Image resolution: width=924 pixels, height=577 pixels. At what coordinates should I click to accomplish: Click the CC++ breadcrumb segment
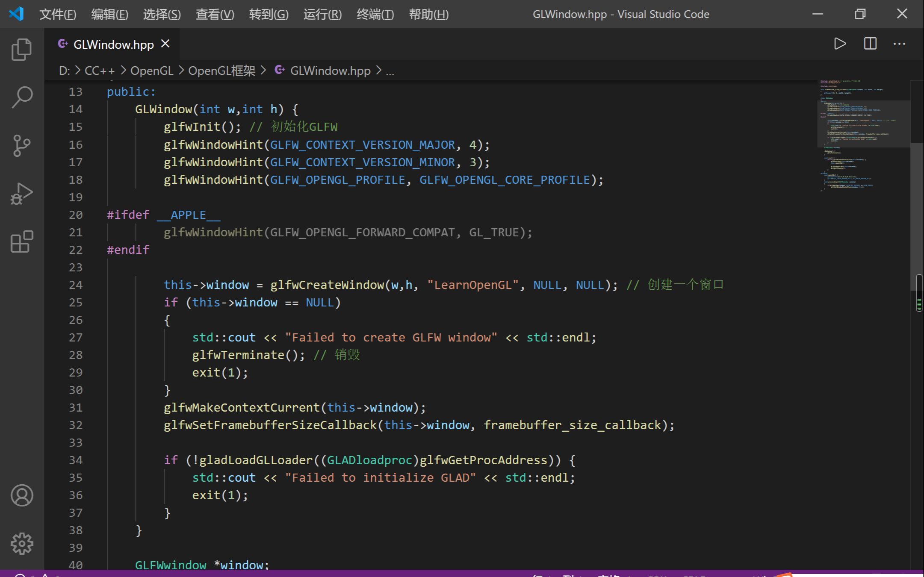(99, 71)
